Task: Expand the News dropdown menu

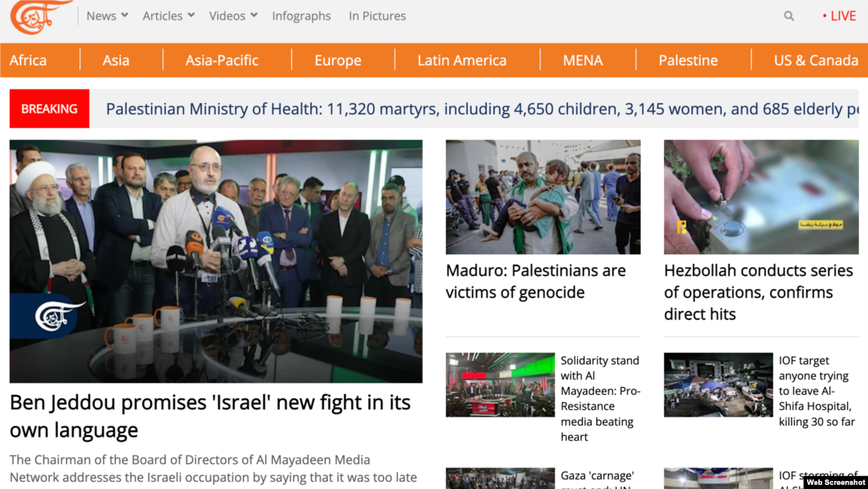Action: 108,16
